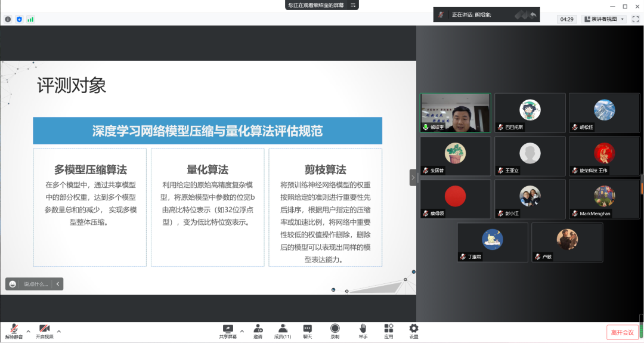This screenshot has width=644, height=343.
Task: Expand video options arrow beside 开启视频
Action: click(58, 331)
